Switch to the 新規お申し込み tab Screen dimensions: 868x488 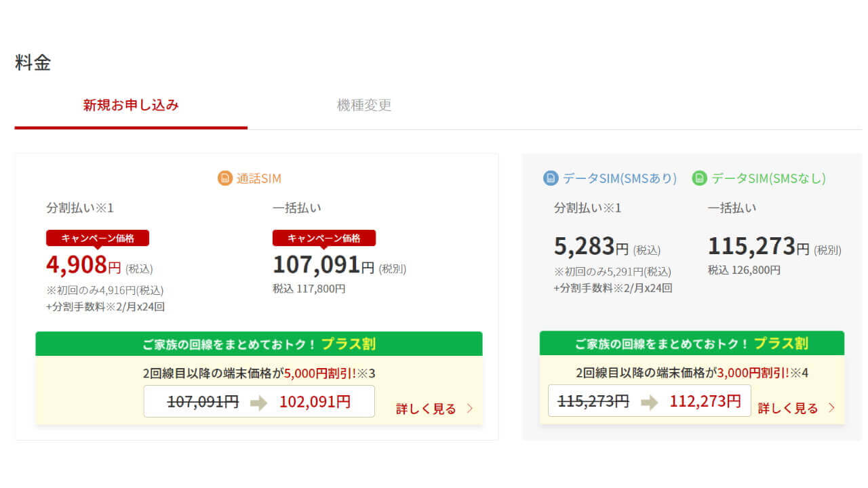click(x=131, y=105)
